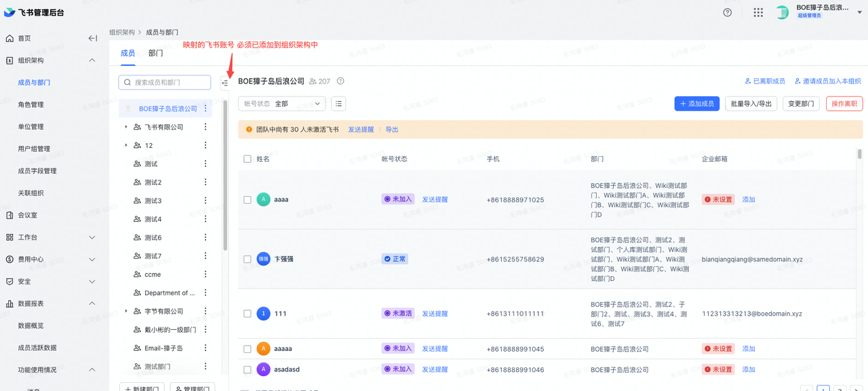Collapse the 组织架构 sidebar section
The image size is (868, 391).
click(92, 60)
